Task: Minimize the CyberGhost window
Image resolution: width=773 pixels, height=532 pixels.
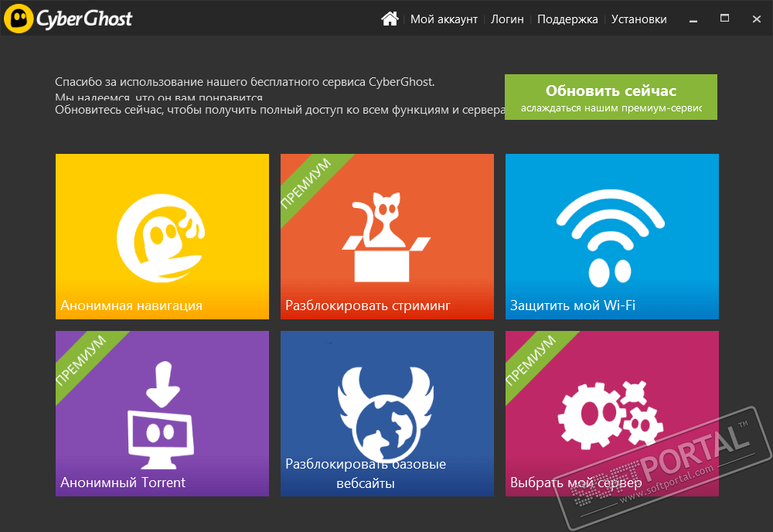Action: 693,19
